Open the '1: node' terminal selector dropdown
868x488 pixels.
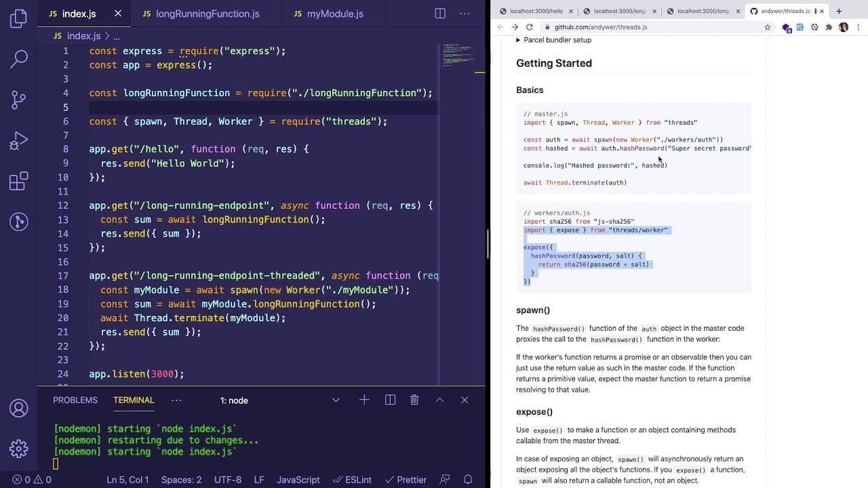pyautogui.click(x=280, y=401)
